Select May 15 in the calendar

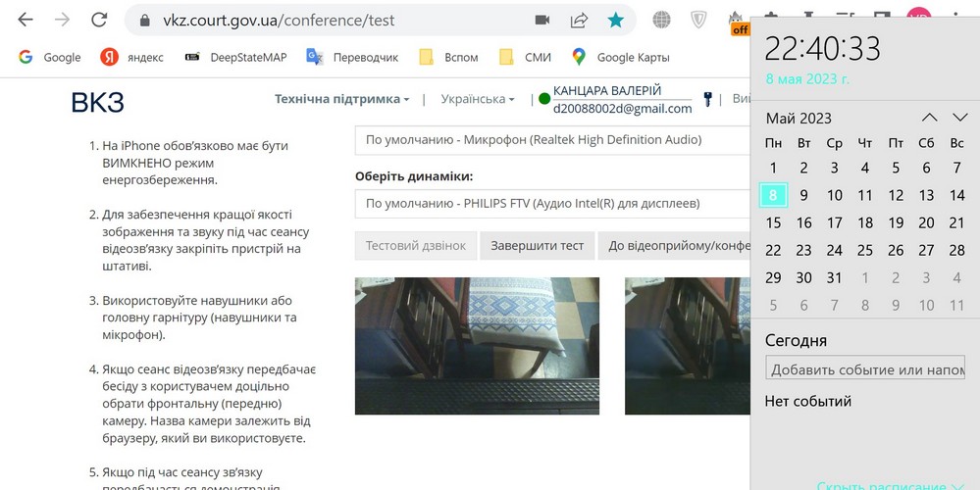(773, 222)
